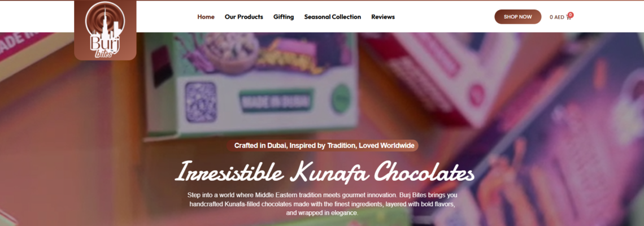Viewport: 644px width, 226px height.
Task: Click the red cart count badge
Action: pos(571,14)
